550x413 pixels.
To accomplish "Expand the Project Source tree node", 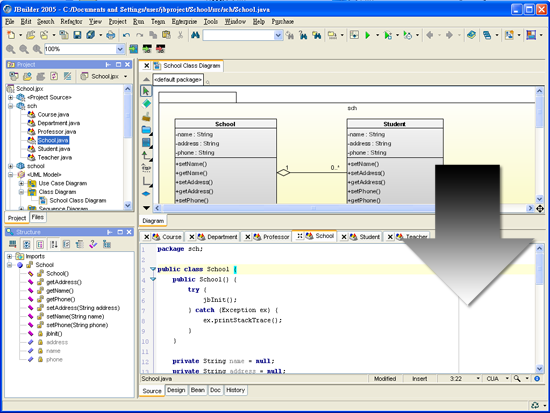I will click(x=11, y=97).
